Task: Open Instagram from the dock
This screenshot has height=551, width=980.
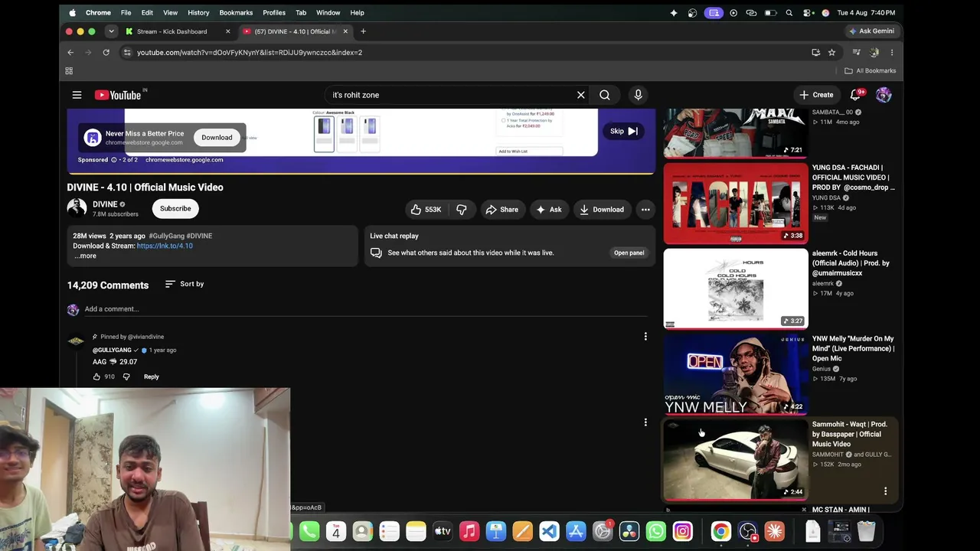Action: point(682,531)
